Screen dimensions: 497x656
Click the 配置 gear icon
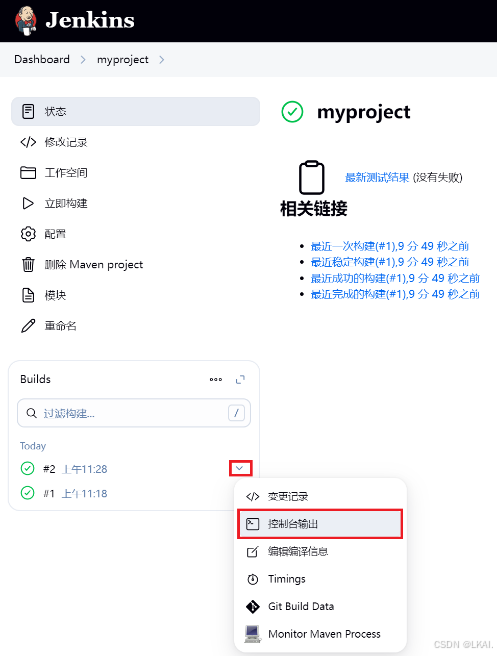tap(28, 234)
